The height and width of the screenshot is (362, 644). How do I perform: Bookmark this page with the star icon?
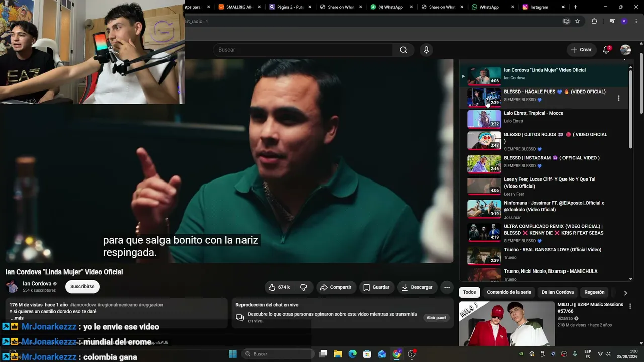(x=577, y=21)
